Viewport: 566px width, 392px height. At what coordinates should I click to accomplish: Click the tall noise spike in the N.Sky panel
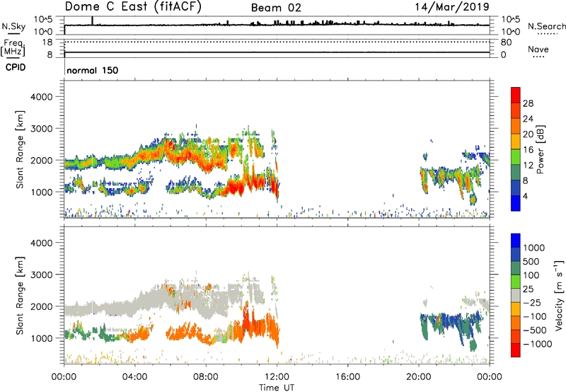coord(92,21)
